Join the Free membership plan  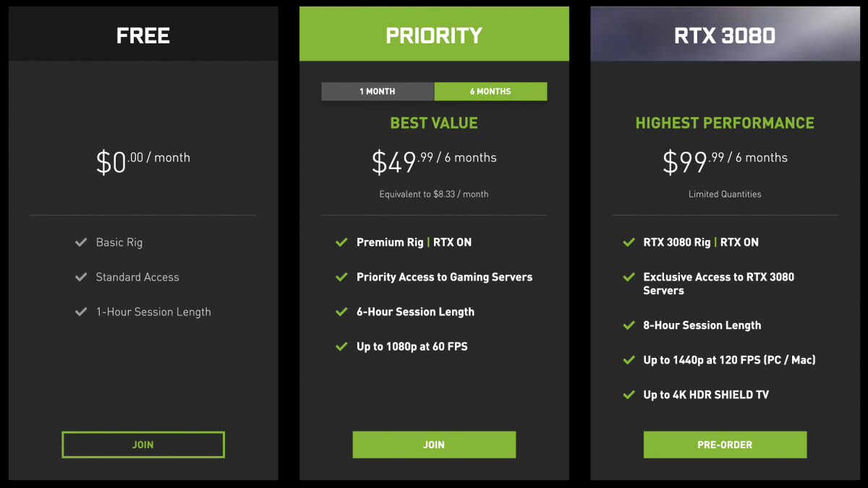coord(143,445)
